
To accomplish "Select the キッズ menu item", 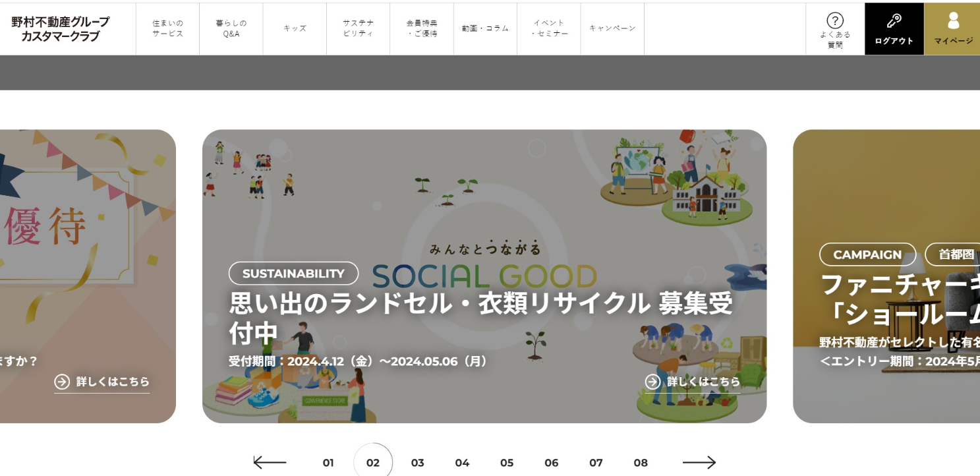I will pos(294,28).
